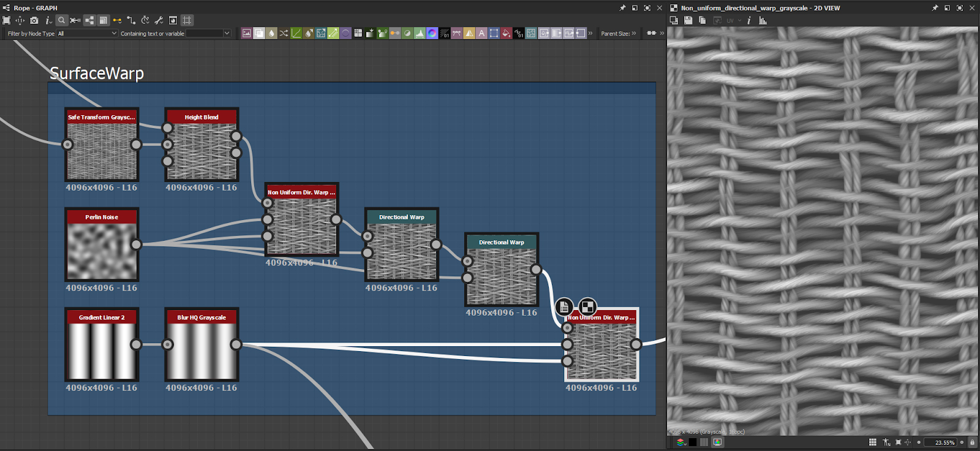
Task: Add a Sharpen node (yellow triangle icon)
Action: (469, 33)
